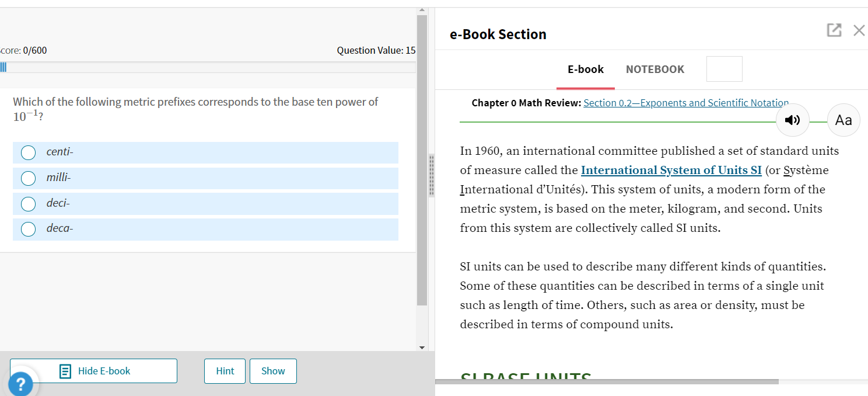
Task: Play audio with the speaker icon
Action: [792, 120]
